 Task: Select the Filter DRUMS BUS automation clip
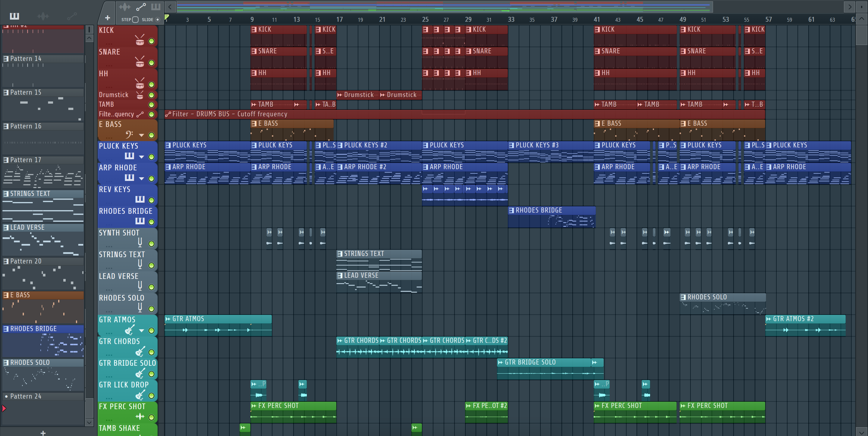click(465, 114)
